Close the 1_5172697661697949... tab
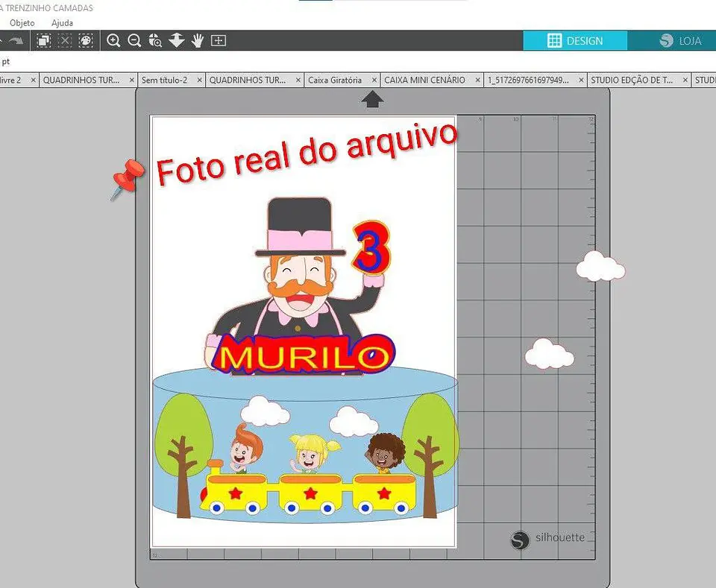Screen dimensions: 716x588 (x=581, y=80)
